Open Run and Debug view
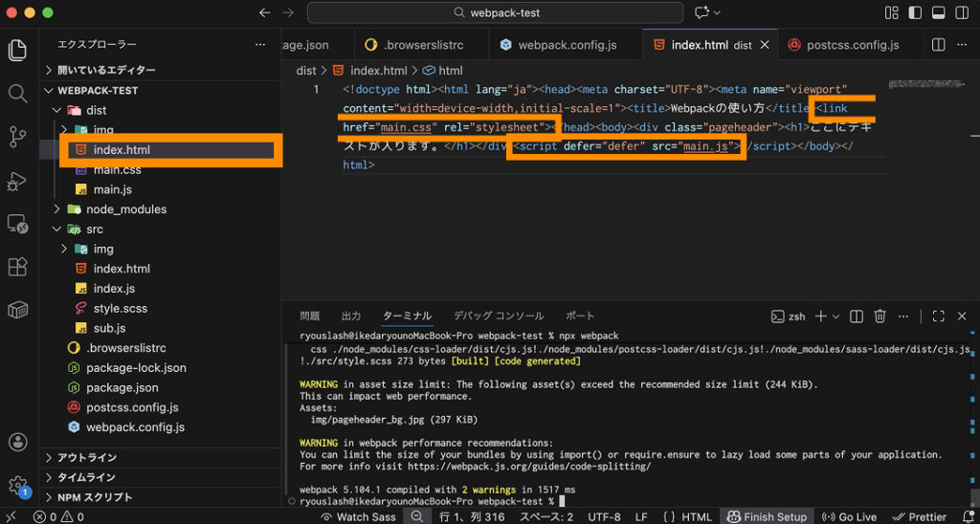Image resolution: width=980 pixels, height=524 pixels. (x=17, y=181)
